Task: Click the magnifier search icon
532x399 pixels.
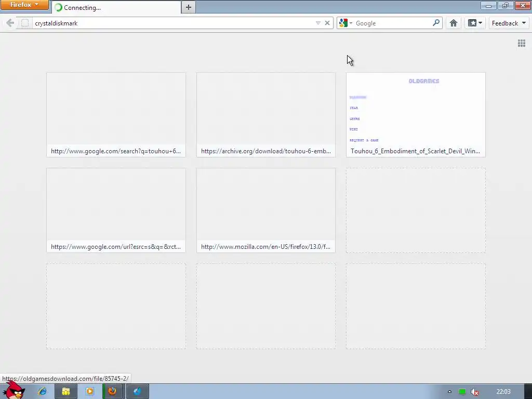Action: (436, 23)
